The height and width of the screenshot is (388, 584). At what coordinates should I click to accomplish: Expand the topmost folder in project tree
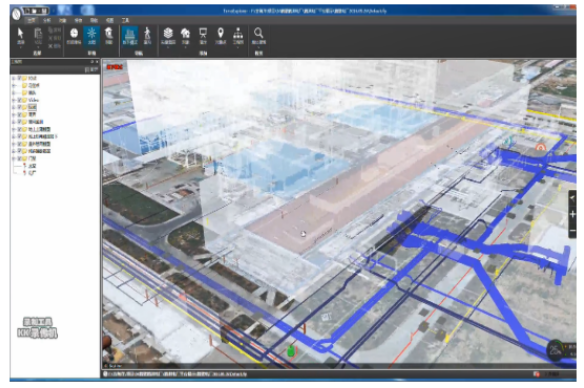pos(14,78)
